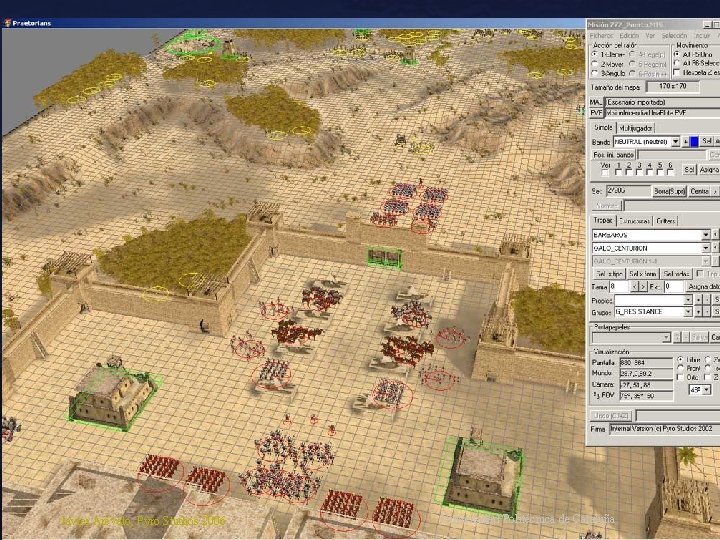Click the Sel todas button

coord(676,274)
